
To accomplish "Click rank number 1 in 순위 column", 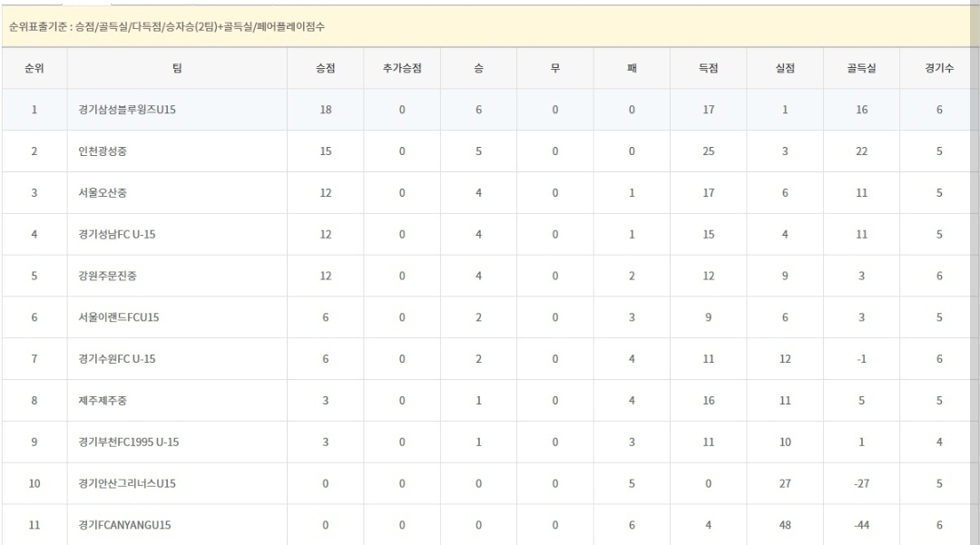I will (34, 109).
